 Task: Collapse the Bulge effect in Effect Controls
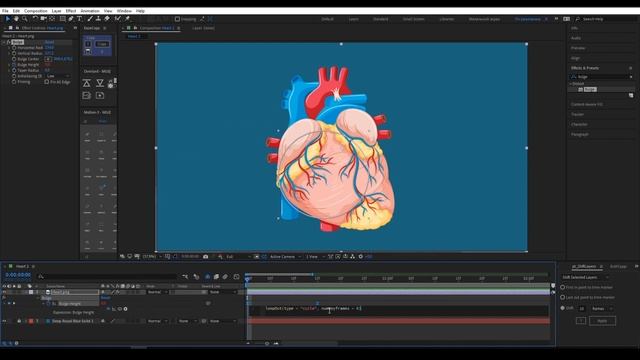click(4, 42)
